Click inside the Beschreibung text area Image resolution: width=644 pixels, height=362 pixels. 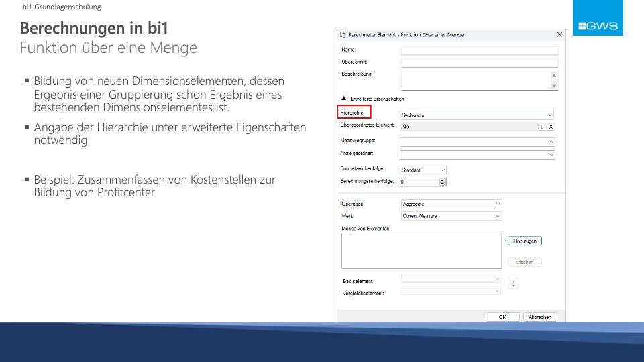476,80
